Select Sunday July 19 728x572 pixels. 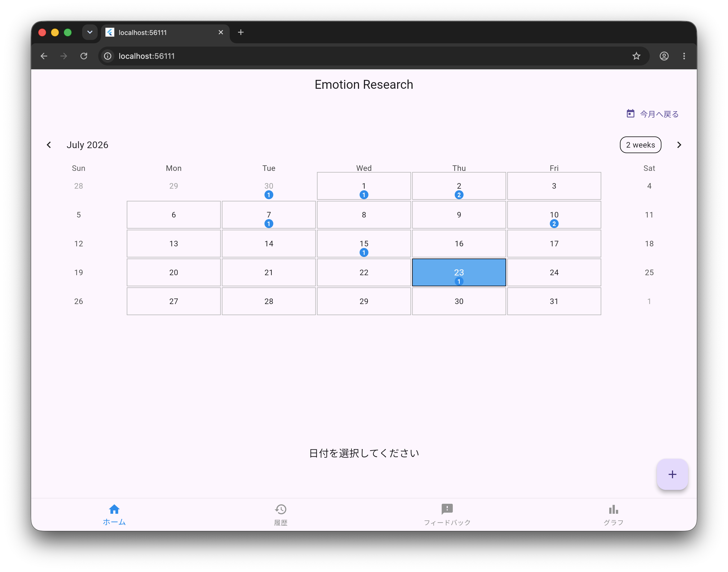[78, 272]
